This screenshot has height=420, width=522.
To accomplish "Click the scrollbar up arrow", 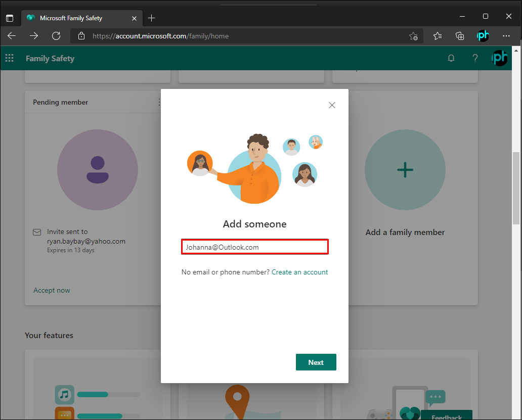I will 516,51.
